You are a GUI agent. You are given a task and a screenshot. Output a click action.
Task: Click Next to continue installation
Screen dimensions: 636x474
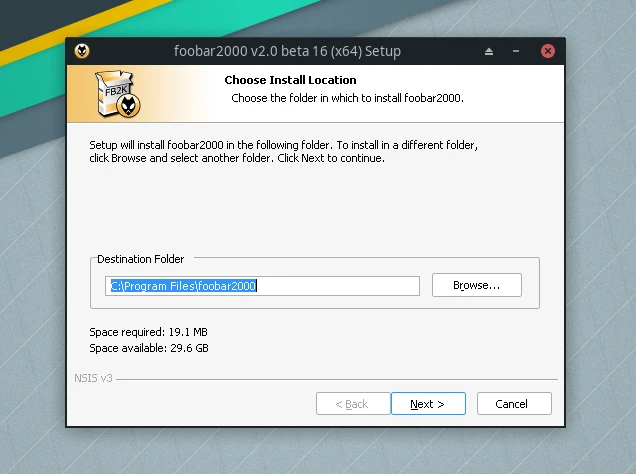pyautogui.click(x=428, y=404)
